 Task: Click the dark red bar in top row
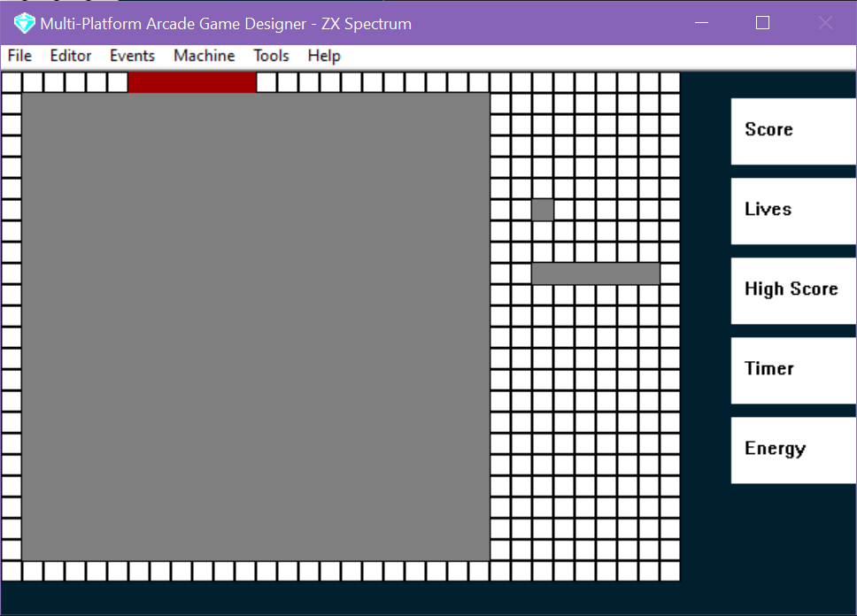[x=192, y=82]
